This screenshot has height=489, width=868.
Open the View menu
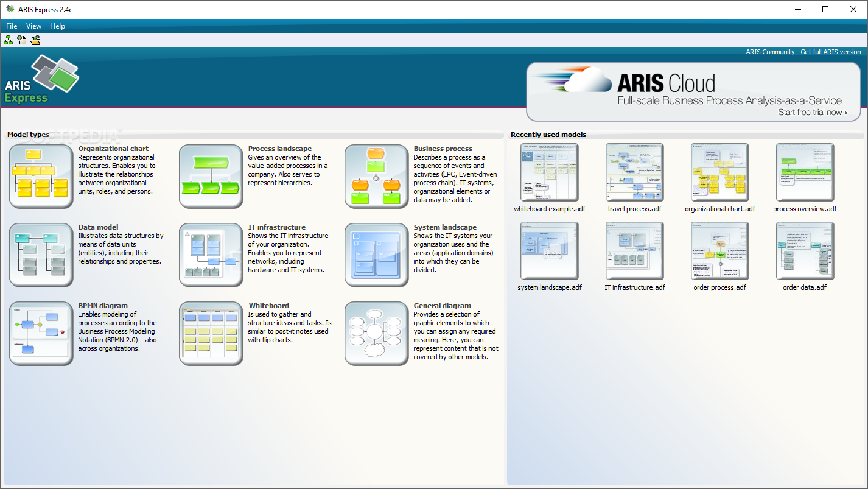tap(34, 26)
